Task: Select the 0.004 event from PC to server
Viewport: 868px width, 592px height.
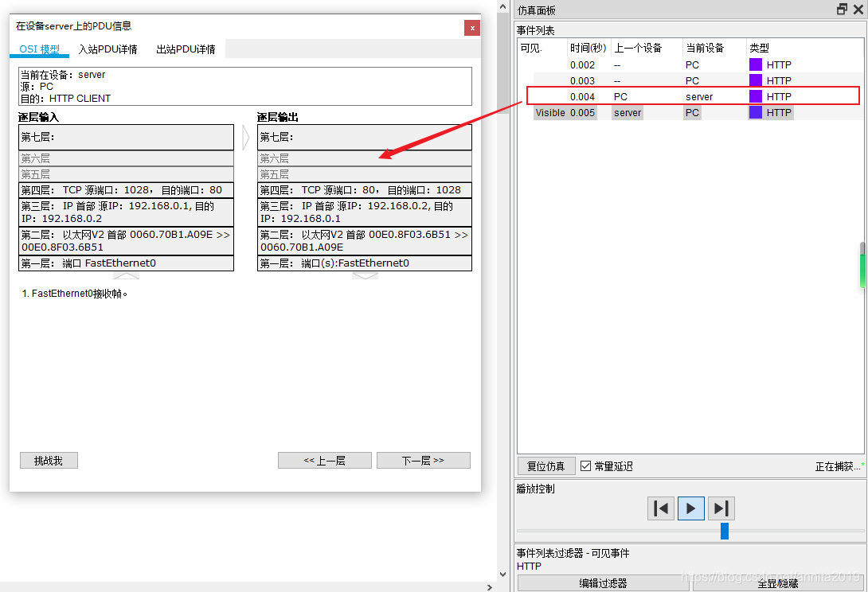Action: (x=692, y=96)
